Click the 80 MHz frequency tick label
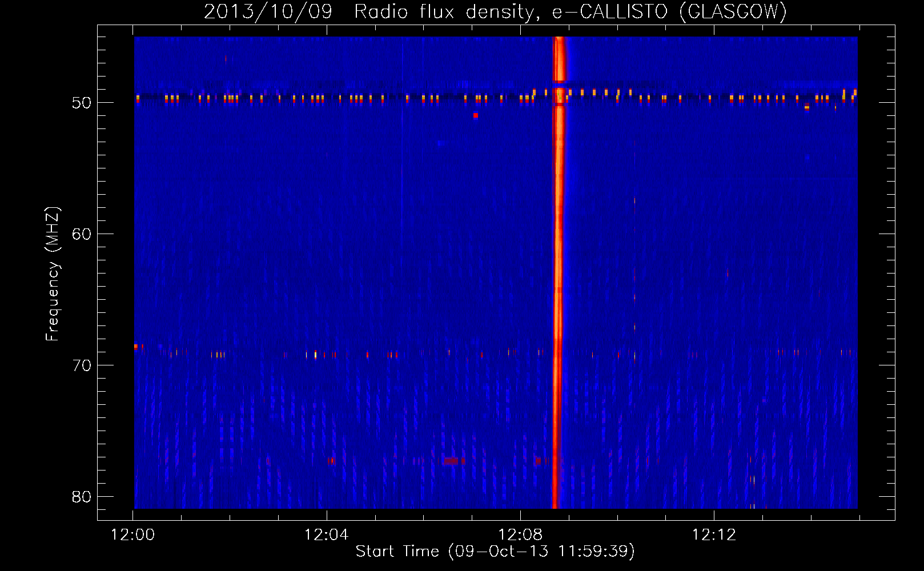Viewport: 924px width, 571px height. 82,497
